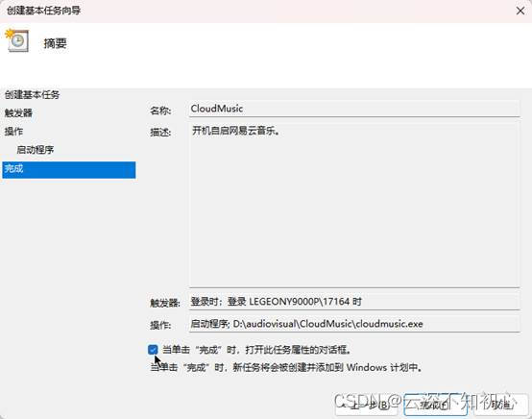The height and width of the screenshot is (419, 532).
Task: Select the 启动程序 sub-step
Action: [x=36, y=149]
